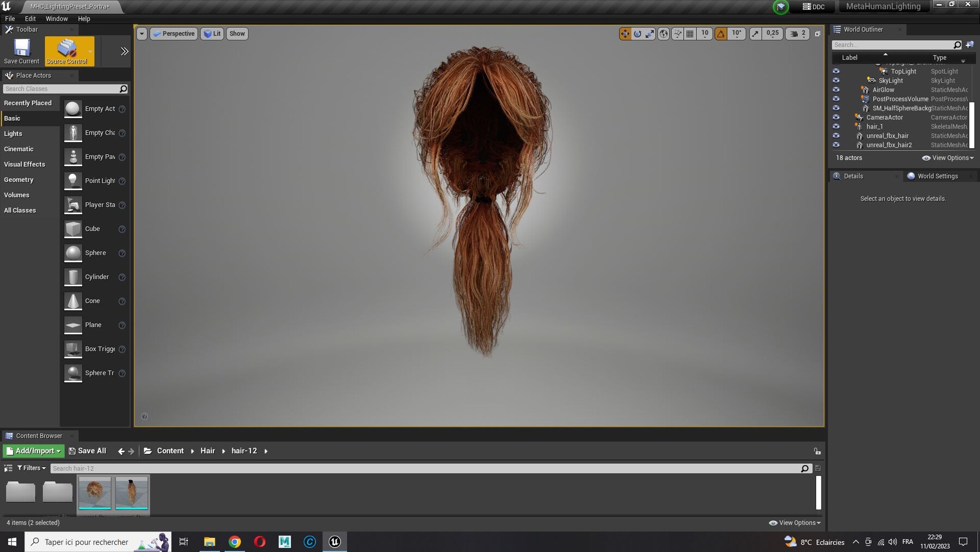
Task: Toggle rotation snapping triangle icon
Action: (x=721, y=34)
